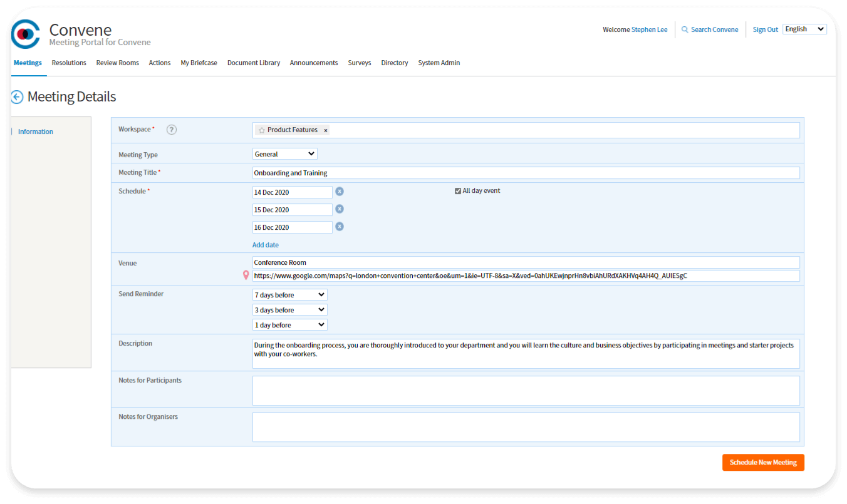Click the Workspace help question mark icon
Image resolution: width=847 pixels, height=504 pixels.
tap(172, 130)
